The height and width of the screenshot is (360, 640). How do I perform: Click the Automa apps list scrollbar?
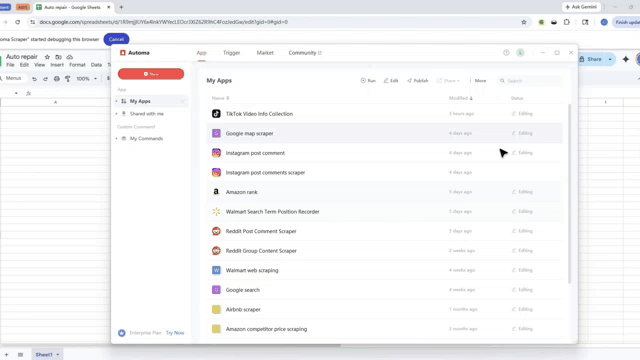tap(569, 194)
